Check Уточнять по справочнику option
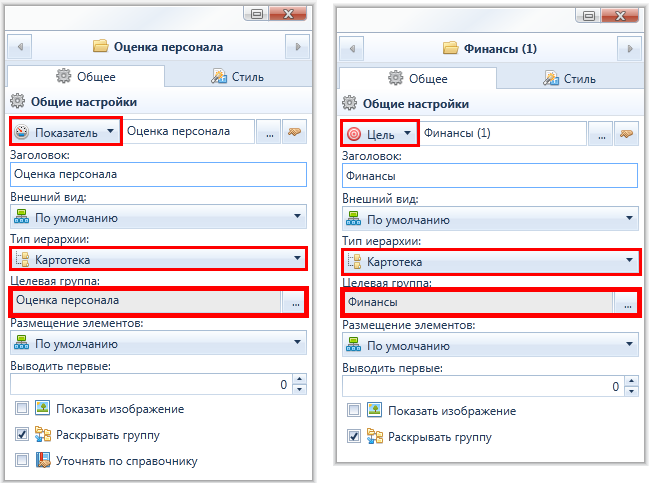The image size is (650, 483). pos(22,460)
